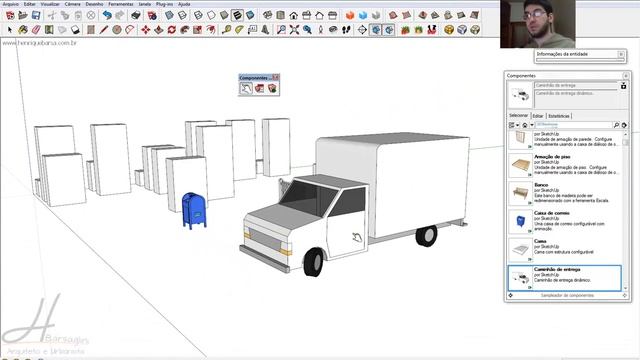The width and height of the screenshot is (640, 360).
Task: Activate the Arc tool
Action: pyautogui.click(x=130, y=30)
